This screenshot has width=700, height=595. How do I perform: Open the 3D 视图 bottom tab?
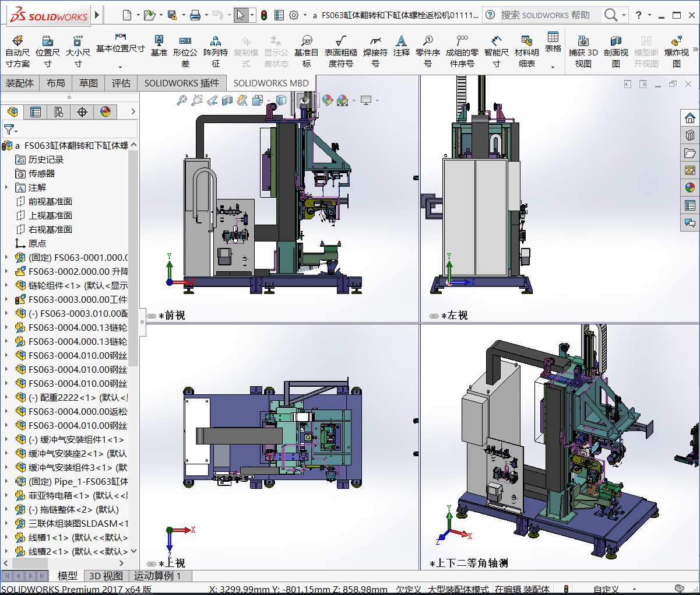106,576
